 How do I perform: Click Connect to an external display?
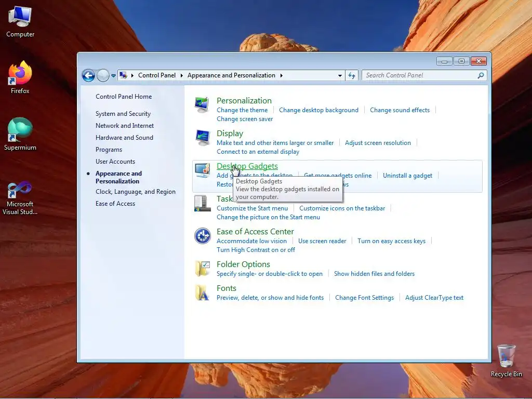(x=258, y=152)
